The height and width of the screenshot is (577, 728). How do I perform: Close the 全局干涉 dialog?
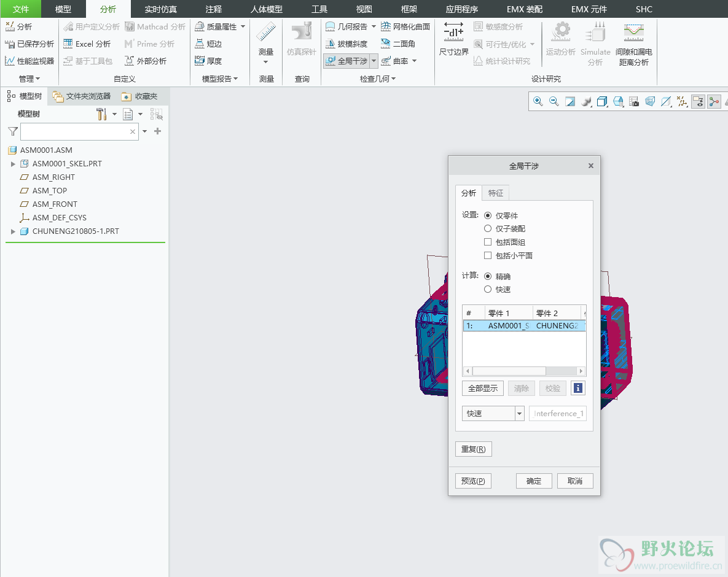pyautogui.click(x=591, y=166)
